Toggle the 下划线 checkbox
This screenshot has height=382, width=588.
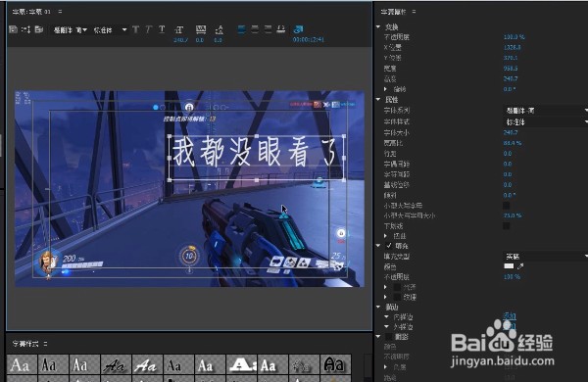coord(506,225)
